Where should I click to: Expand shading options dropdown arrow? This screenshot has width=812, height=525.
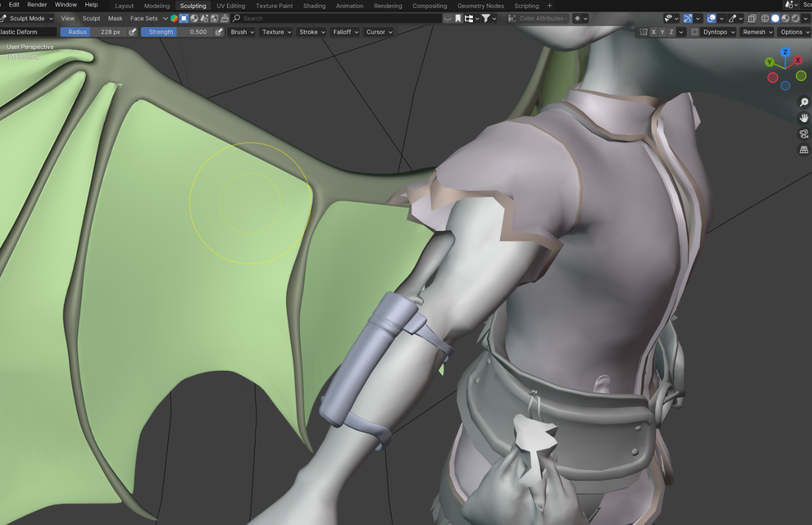[806, 18]
